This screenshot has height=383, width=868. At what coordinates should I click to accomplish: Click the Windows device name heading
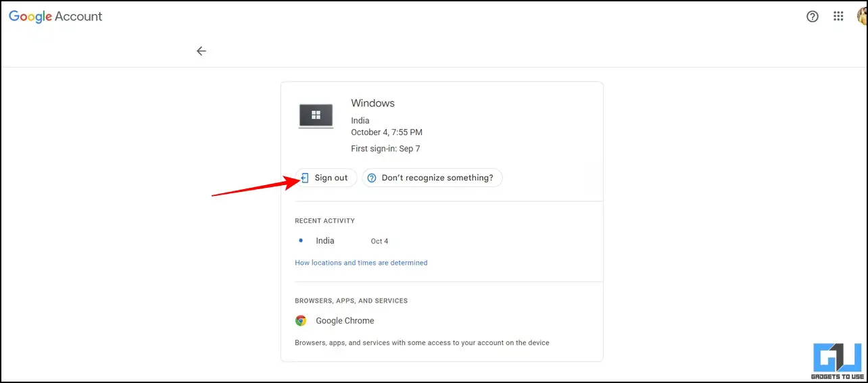click(372, 103)
